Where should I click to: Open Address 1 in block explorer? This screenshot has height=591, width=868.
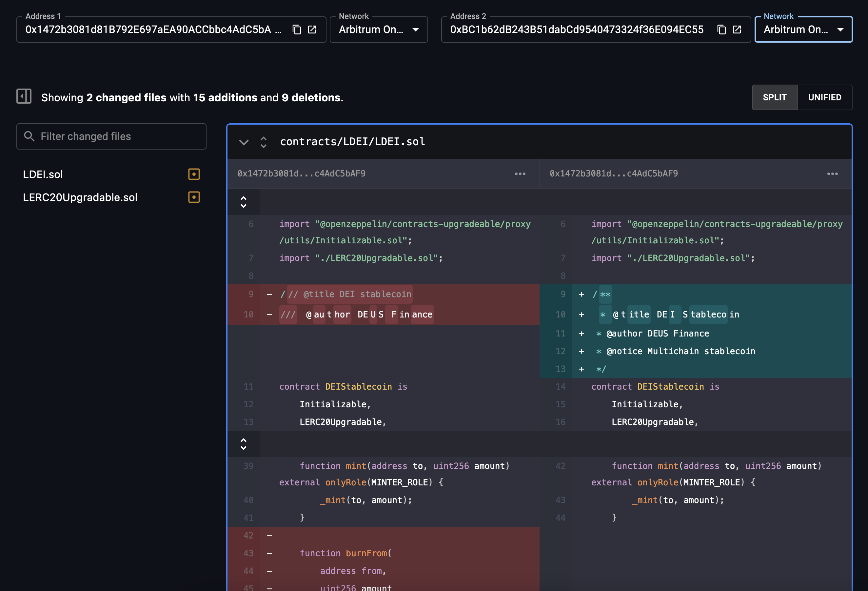tap(312, 29)
